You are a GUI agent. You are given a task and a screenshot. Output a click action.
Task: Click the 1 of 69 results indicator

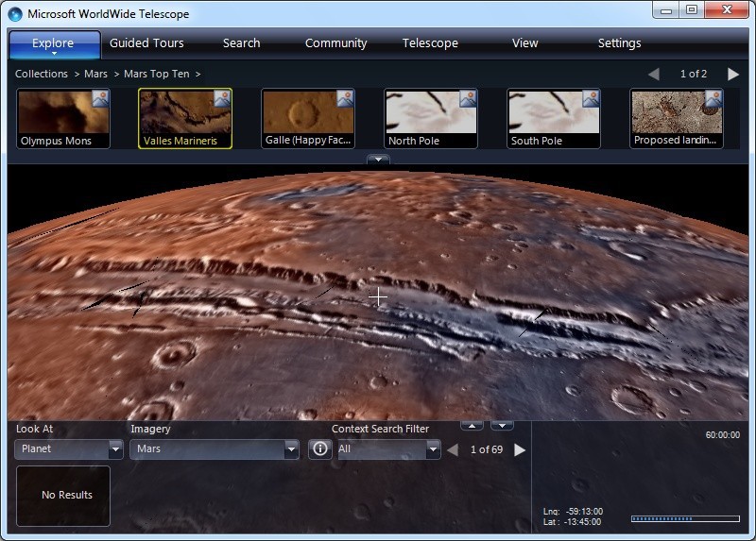pos(487,449)
